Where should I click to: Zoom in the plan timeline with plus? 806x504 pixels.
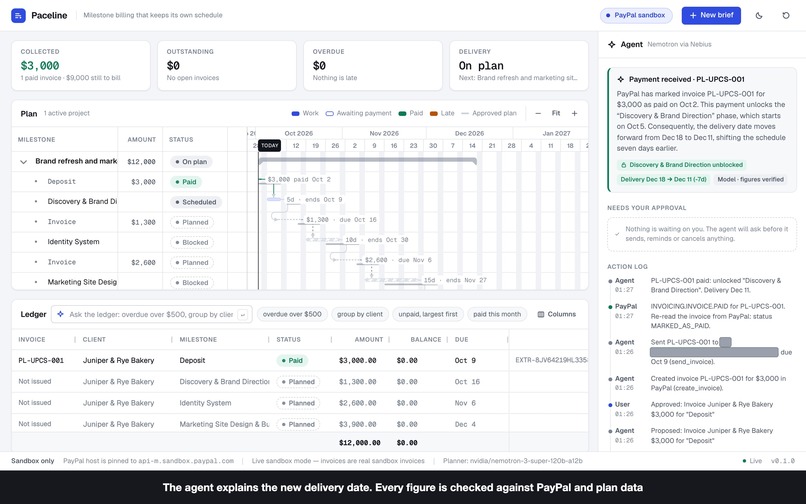click(x=574, y=113)
